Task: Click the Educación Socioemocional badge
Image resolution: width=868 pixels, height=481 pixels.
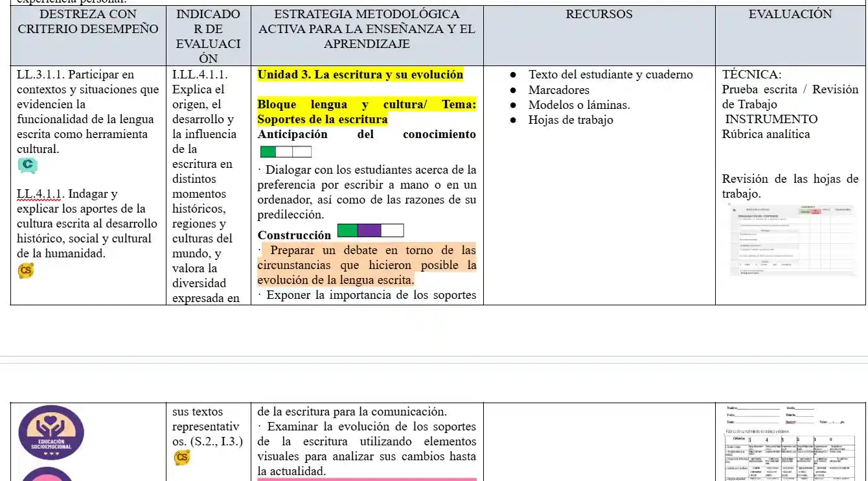Action: coord(51,432)
